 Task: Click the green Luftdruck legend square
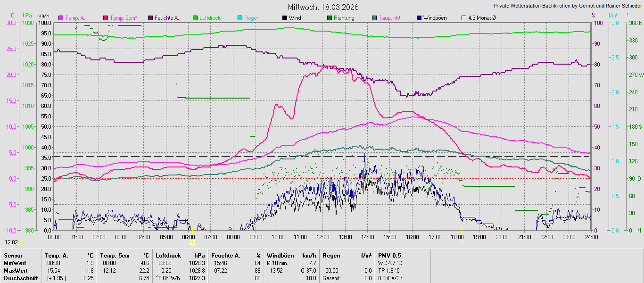coord(195,18)
